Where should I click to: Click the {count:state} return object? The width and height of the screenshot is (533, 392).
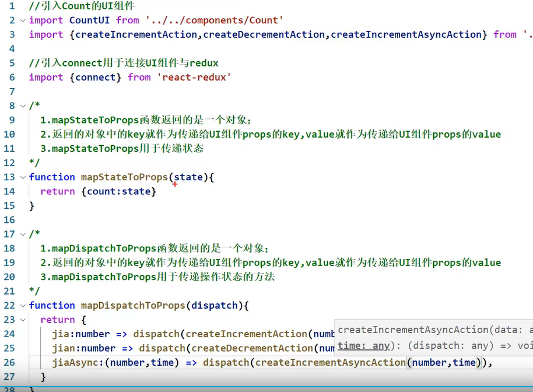118,191
